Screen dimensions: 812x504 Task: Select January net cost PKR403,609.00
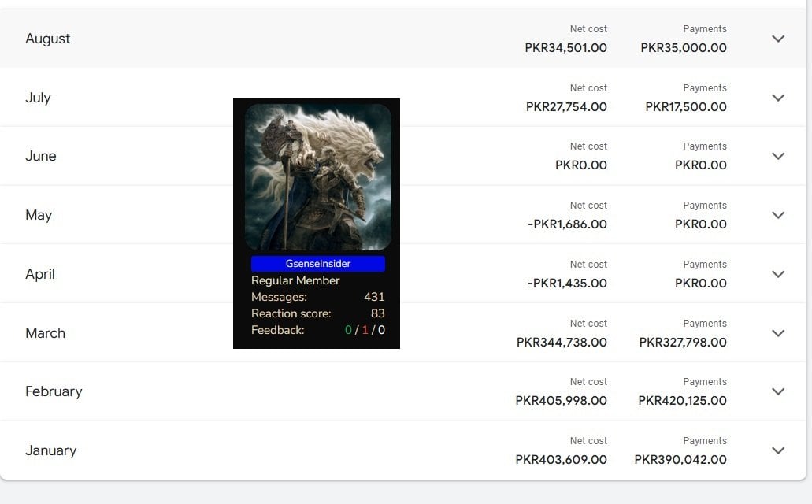point(561,460)
